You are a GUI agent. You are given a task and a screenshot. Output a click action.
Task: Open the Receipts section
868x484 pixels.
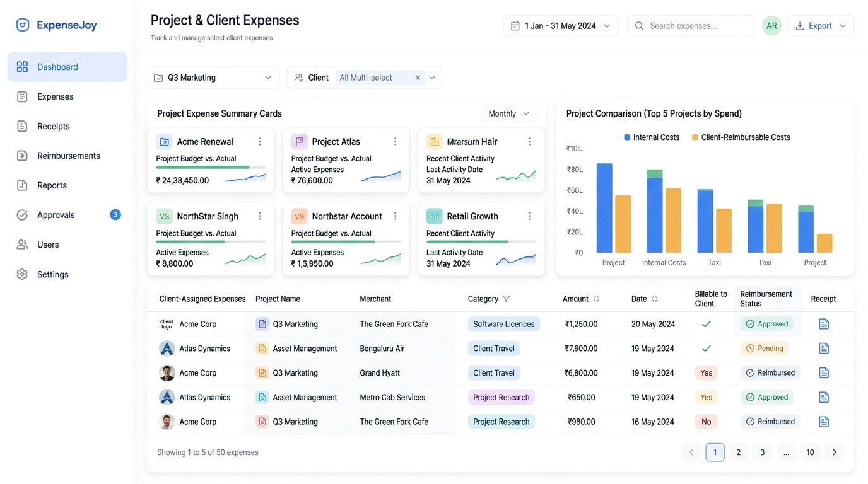click(67, 126)
